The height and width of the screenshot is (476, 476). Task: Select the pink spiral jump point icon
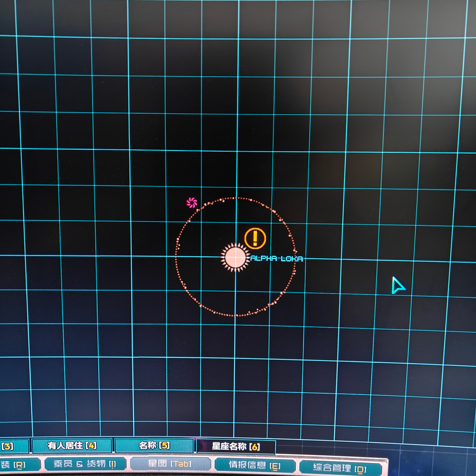pyautogui.click(x=192, y=203)
